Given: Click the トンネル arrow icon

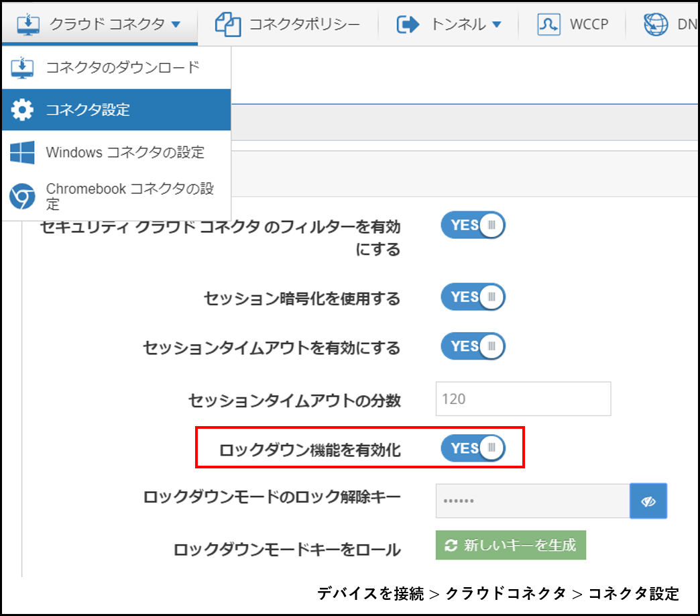Looking at the screenshot, I should tap(408, 24).
